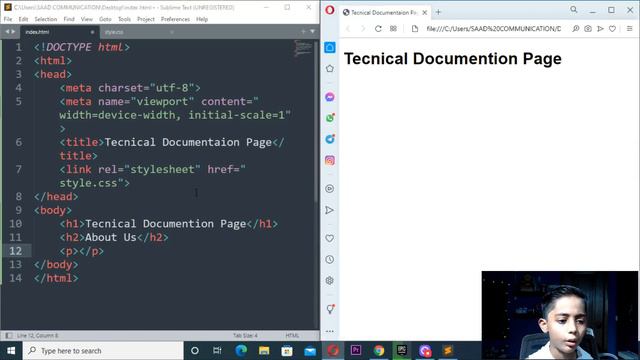Take a snapshot with the camera icon
640x360 pixels.
(x=588, y=29)
